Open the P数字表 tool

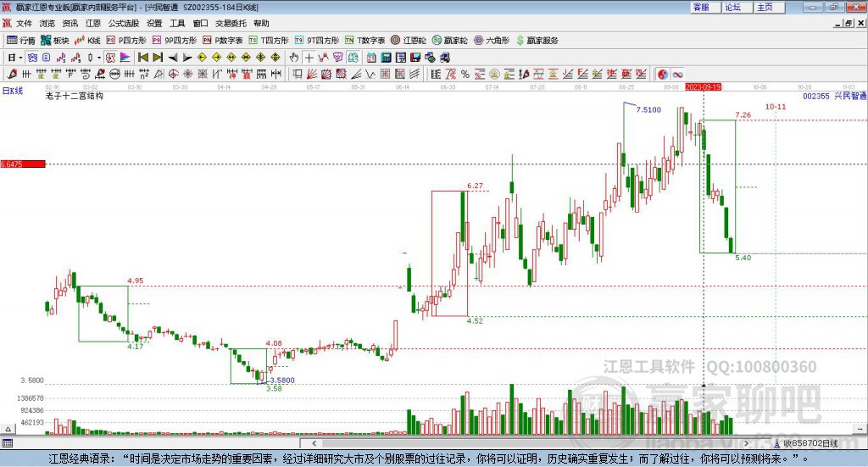(223, 41)
